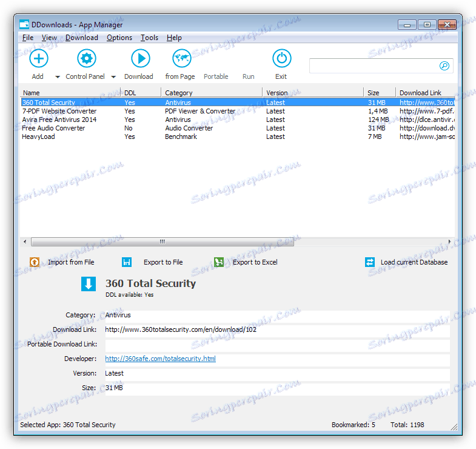476x449 pixels.
Task: Click the Import from File icon
Action: (35, 262)
